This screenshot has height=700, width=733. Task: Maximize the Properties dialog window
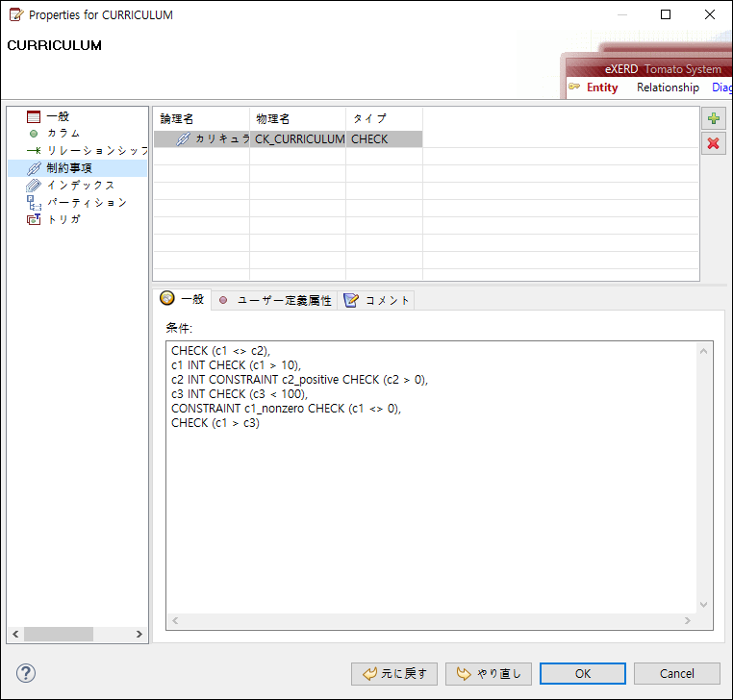coord(666,15)
